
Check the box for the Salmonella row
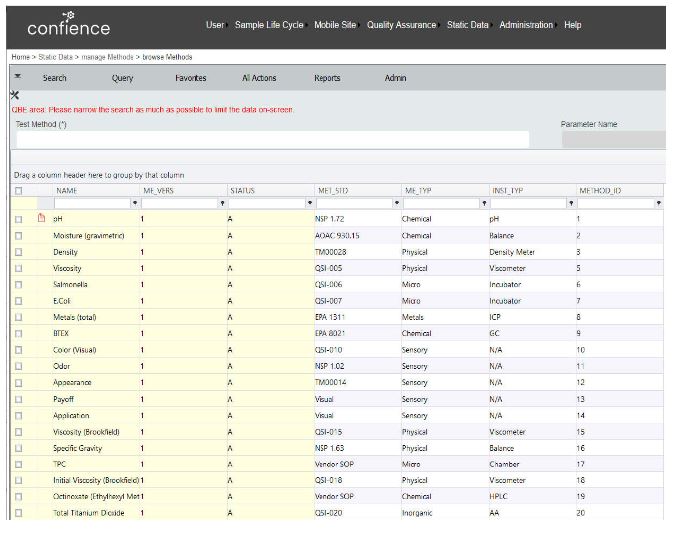click(18, 285)
